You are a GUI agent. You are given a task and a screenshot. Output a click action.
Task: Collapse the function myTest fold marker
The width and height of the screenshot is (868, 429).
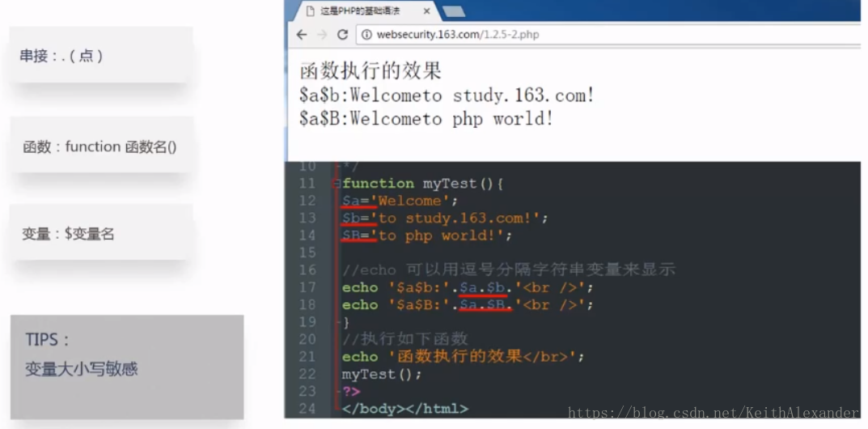[337, 184]
